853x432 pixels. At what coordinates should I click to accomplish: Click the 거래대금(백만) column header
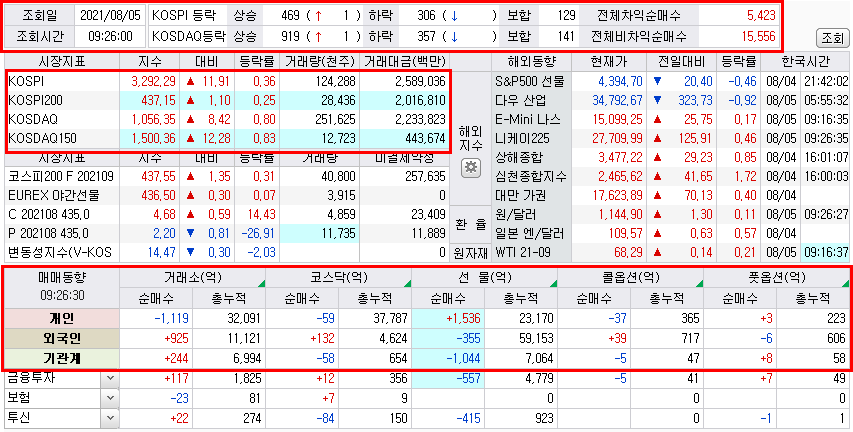point(405,61)
